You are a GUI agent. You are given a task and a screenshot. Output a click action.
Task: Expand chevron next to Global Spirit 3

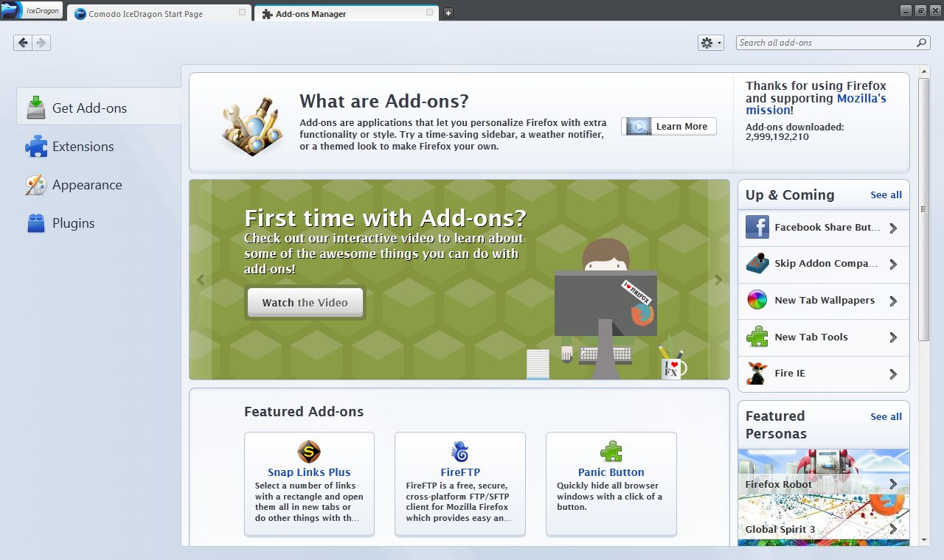click(x=893, y=529)
